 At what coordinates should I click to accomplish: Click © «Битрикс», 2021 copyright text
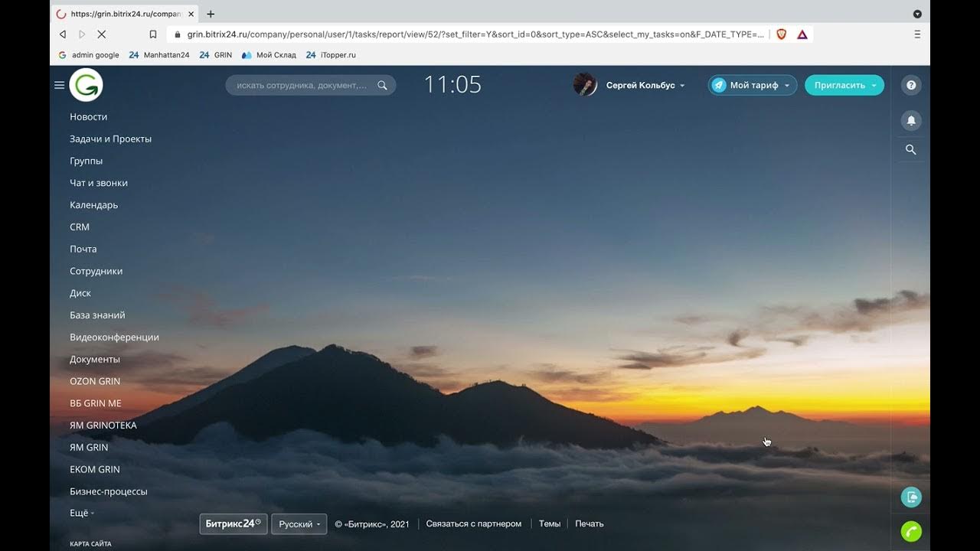(372, 524)
